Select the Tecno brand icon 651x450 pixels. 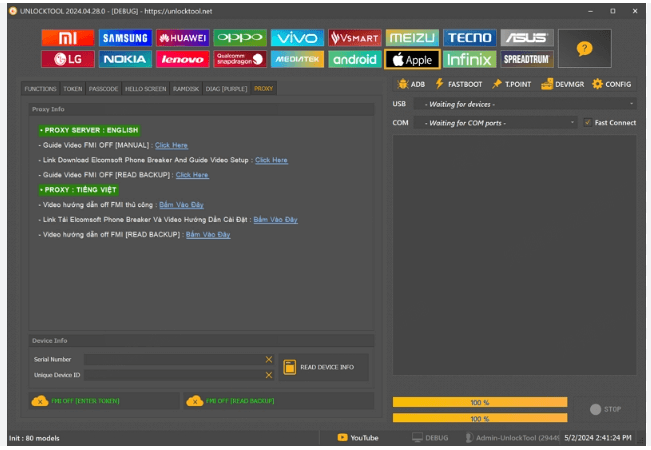tap(470, 38)
